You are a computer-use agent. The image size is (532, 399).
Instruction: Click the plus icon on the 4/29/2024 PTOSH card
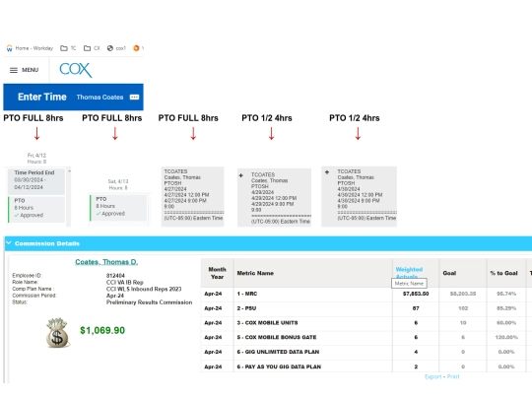coord(241,175)
